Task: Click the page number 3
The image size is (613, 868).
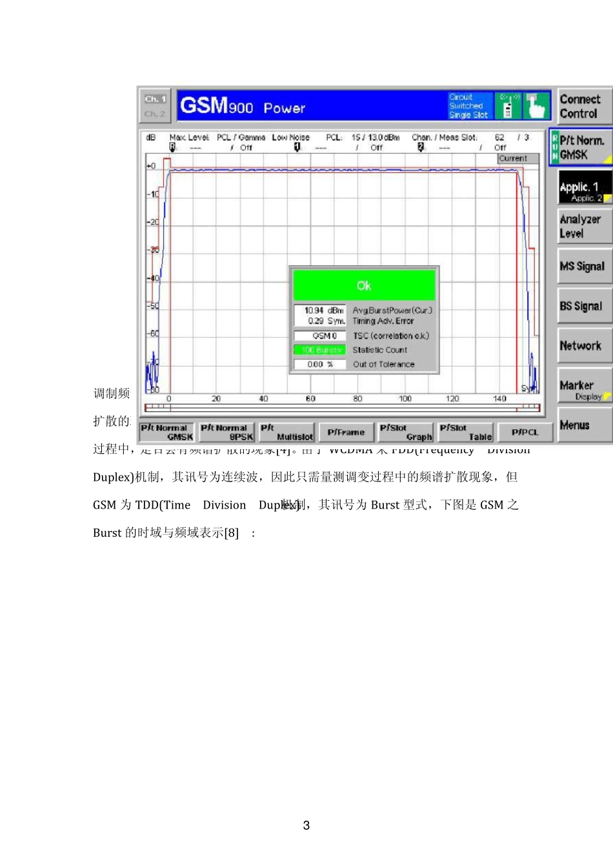Action: pos(306,825)
